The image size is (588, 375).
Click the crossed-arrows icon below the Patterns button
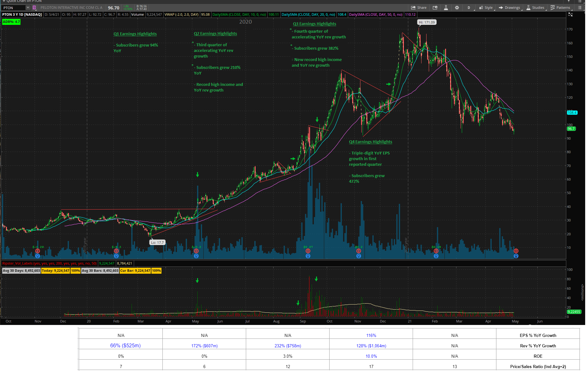[x=570, y=14]
